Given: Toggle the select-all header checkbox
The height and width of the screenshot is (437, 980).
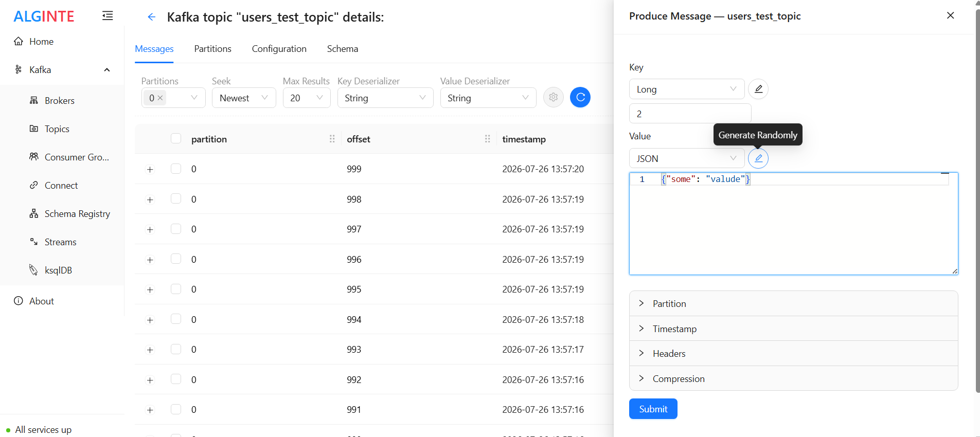Looking at the screenshot, I should pyautogui.click(x=176, y=138).
